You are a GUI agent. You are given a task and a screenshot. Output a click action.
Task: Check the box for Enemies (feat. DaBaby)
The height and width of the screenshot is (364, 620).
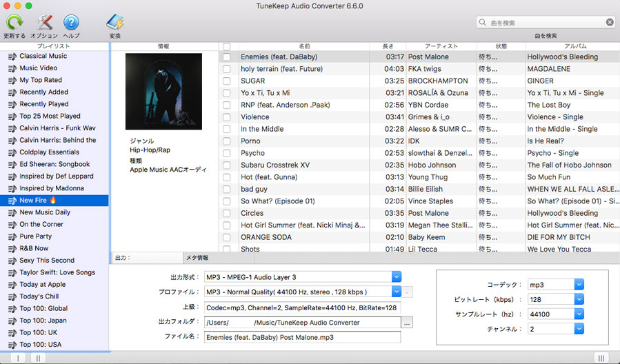coord(227,57)
